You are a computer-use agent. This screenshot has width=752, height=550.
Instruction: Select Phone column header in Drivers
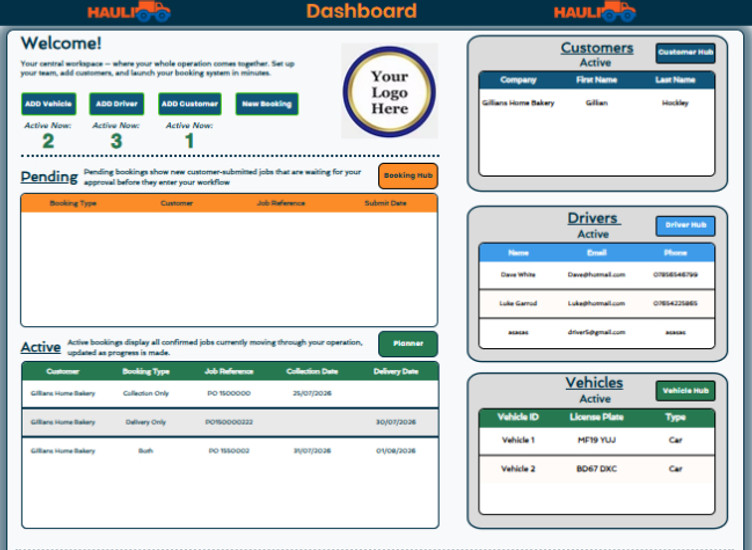tap(675, 253)
